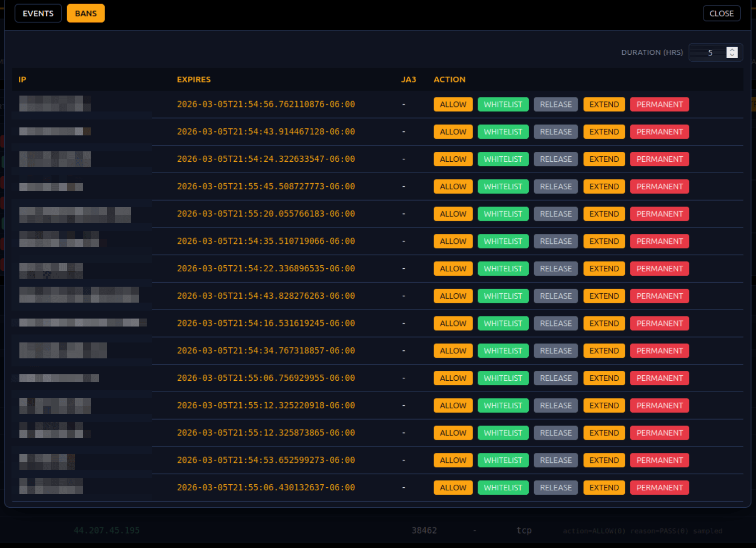
Task: Click EXTEND on the third ban row
Action: pos(604,159)
